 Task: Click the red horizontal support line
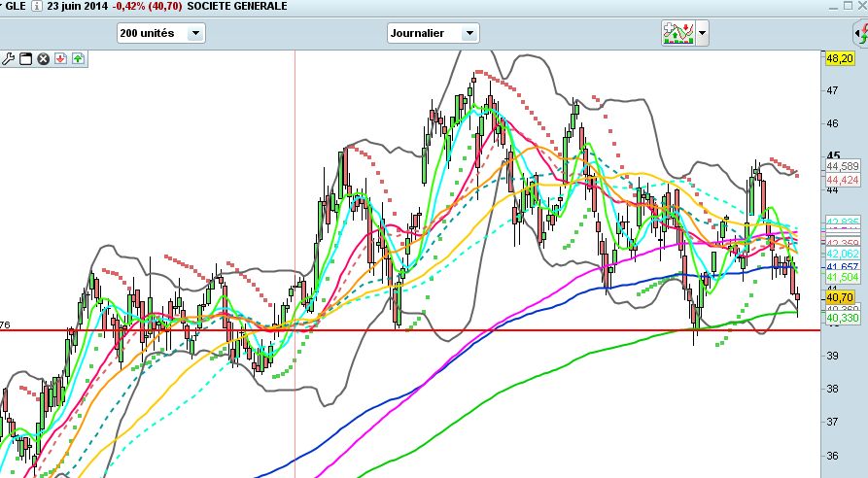pyautogui.click(x=409, y=330)
